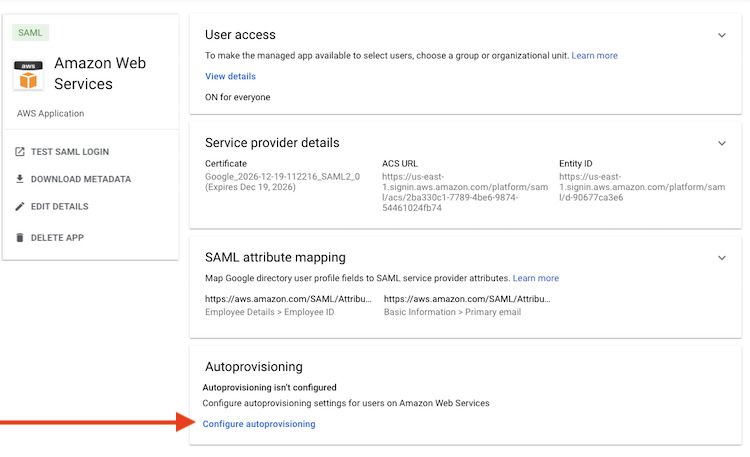Expand the User access section chevron
750x457 pixels.
[722, 35]
